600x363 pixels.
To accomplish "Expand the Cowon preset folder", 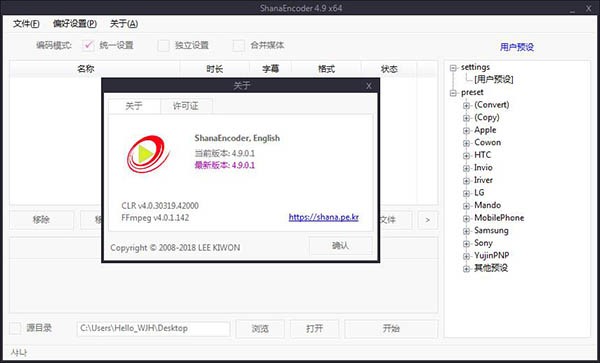I will 466,143.
